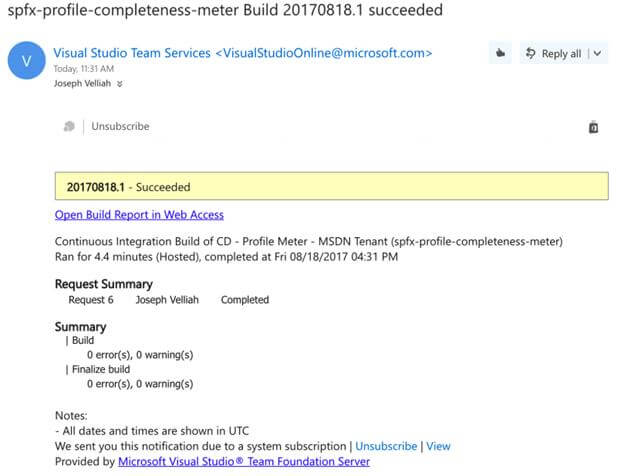Expand recipient details next to Joseph Velliah

tap(121, 84)
